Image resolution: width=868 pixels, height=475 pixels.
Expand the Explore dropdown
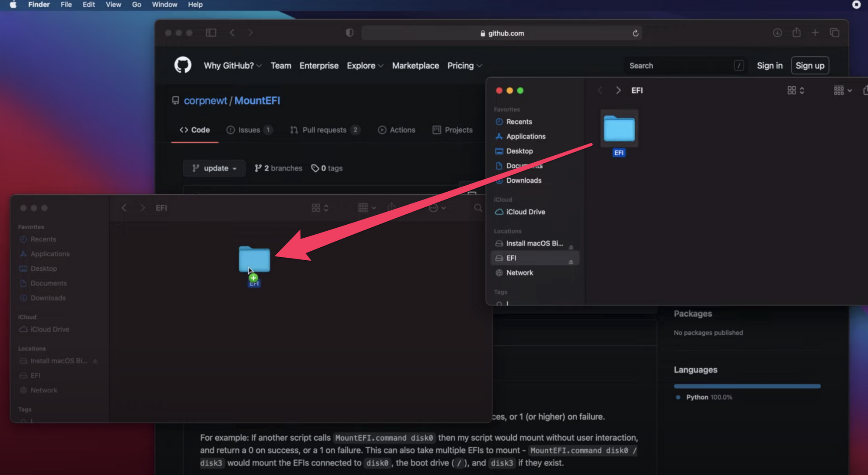pos(365,66)
